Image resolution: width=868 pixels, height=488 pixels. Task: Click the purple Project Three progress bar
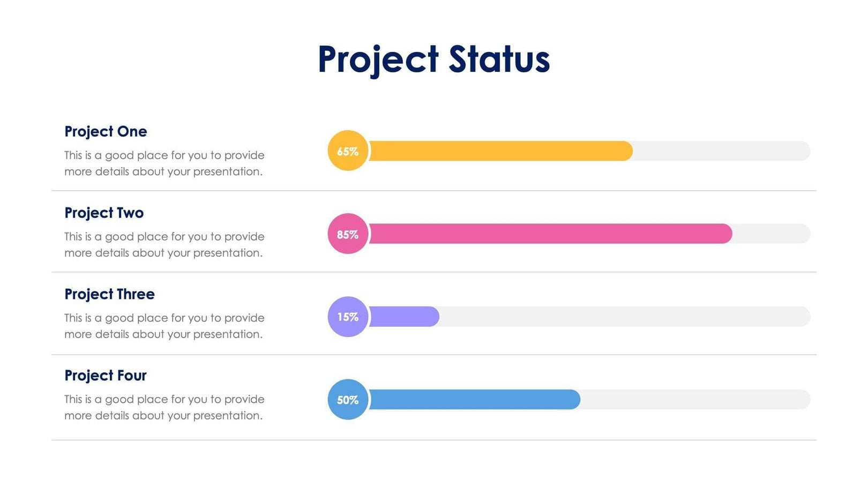pyautogui.click(x=404, y=317)
